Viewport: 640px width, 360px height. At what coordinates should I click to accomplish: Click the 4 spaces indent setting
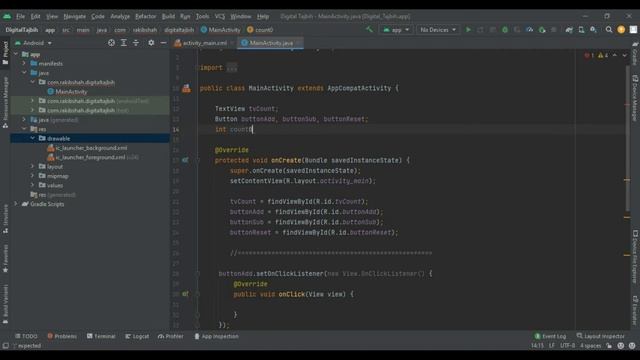tap(591, 346)
